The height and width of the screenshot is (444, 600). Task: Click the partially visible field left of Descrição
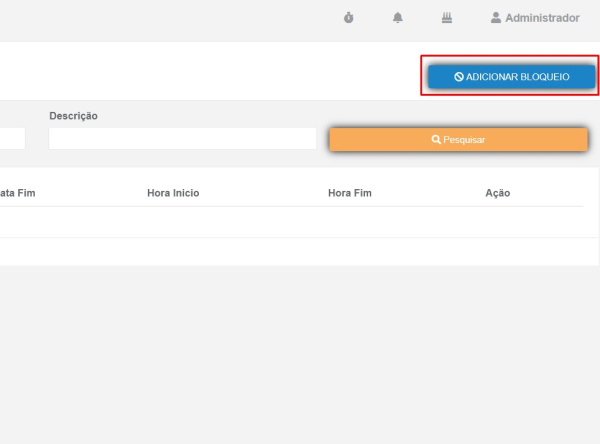[x=12, y=139]
